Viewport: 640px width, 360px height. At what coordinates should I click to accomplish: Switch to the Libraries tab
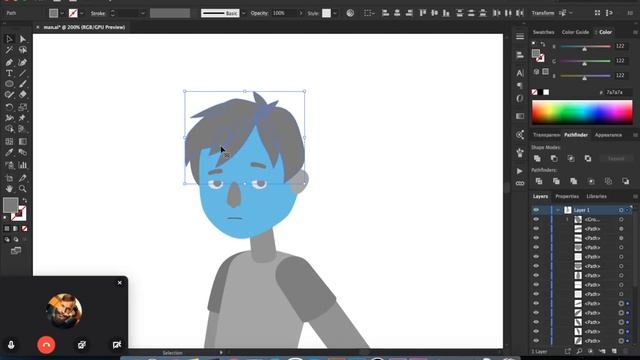[596, 196]
